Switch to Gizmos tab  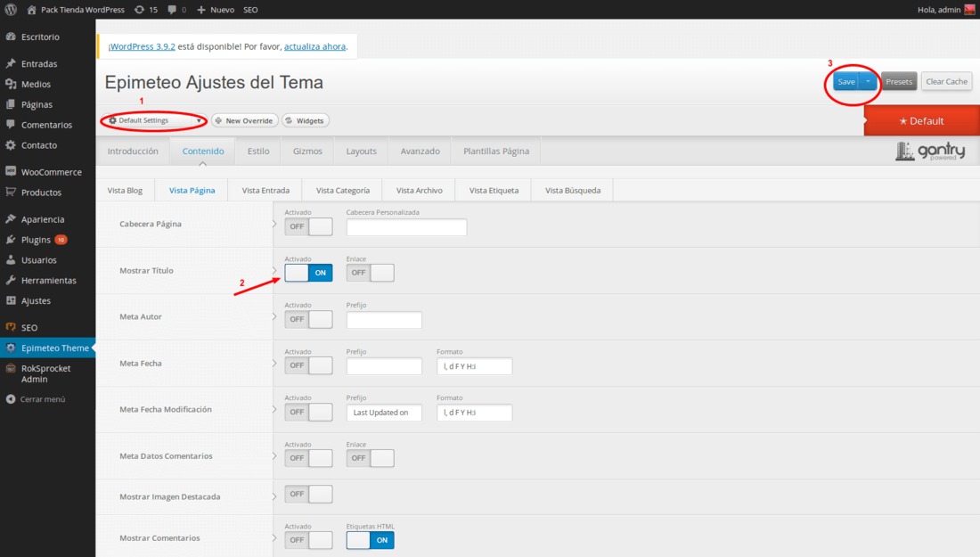(307, 152)
